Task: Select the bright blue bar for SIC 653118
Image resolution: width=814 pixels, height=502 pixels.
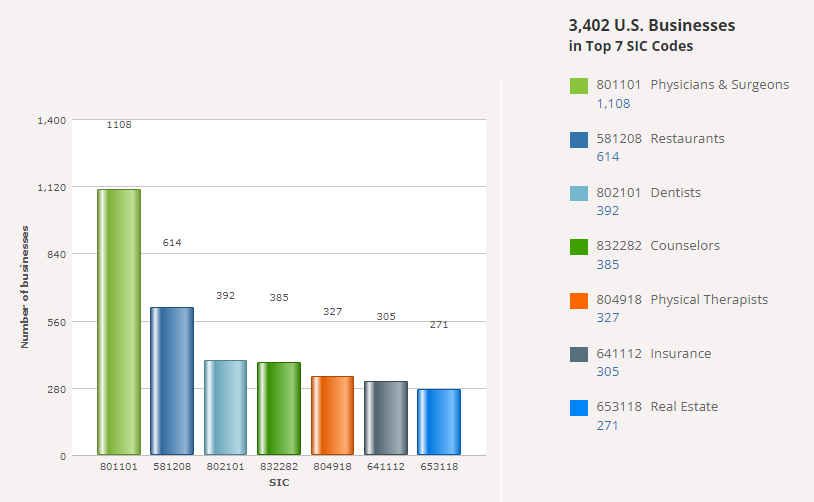Action: tap(439, 422)
